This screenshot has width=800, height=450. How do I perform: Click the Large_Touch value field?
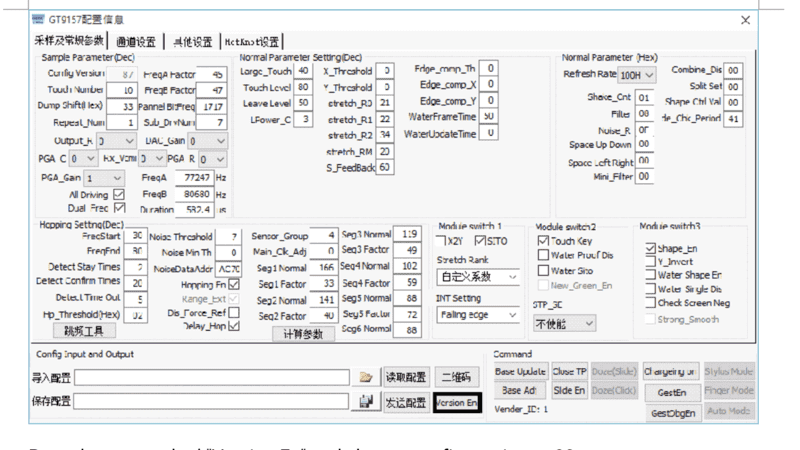click(x=303, y=71)
